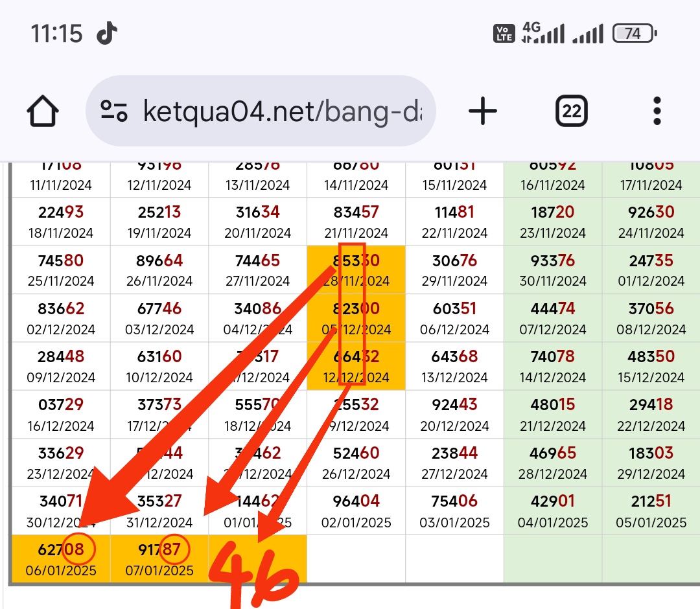Select cell 03729 dated 16/12/2024
Screen dimensions: 700x609
pos(61,415)
